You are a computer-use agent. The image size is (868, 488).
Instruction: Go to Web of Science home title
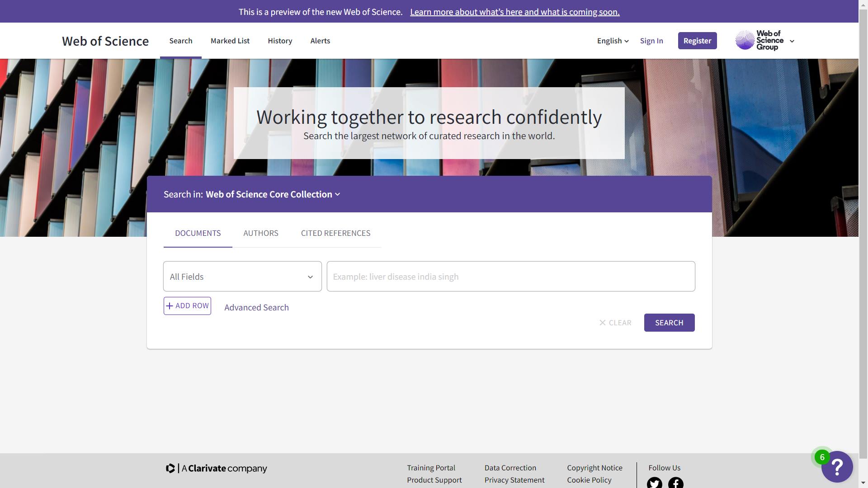105,41
